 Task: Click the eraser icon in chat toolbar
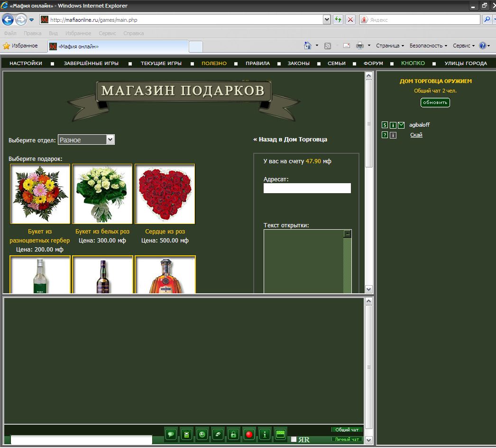[x=218, y=434]
